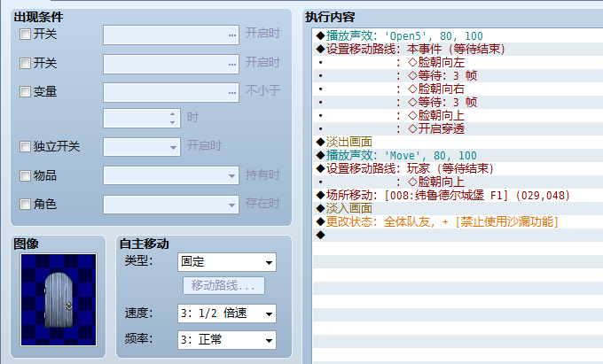603x364 pixels.
Task: Open the 类型 dropdown showing 固定
Action: [x=227, y=262]
